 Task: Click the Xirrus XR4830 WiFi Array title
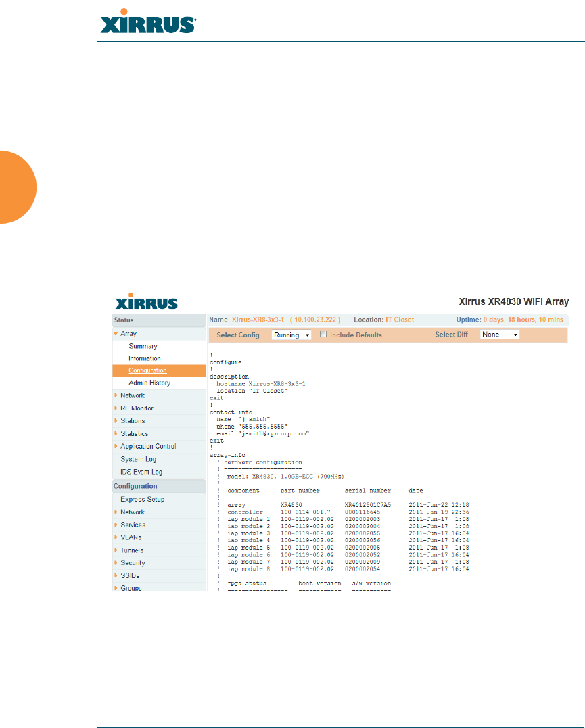(x=514, y=301)
